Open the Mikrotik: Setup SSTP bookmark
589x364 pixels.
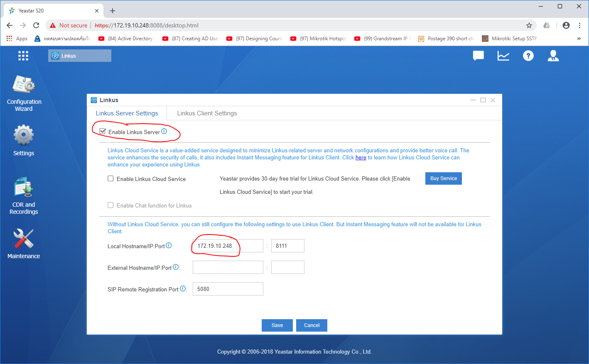pyautogui.click(x=510, y=39)
